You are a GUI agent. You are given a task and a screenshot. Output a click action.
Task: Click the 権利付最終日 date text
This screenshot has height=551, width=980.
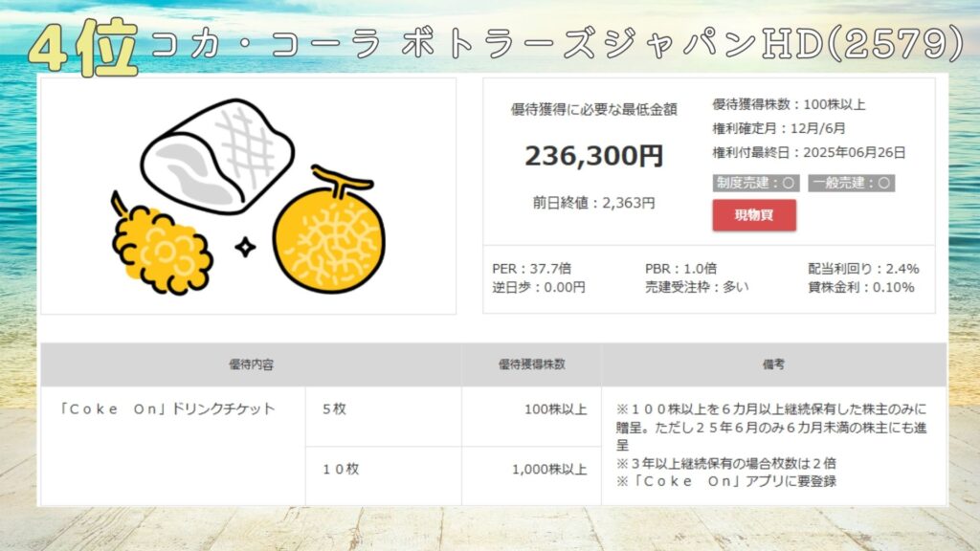(x=809, y=152)
